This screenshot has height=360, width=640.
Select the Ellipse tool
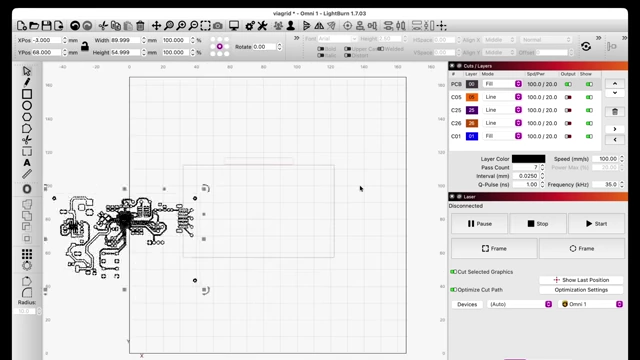[x=27, y=105]
